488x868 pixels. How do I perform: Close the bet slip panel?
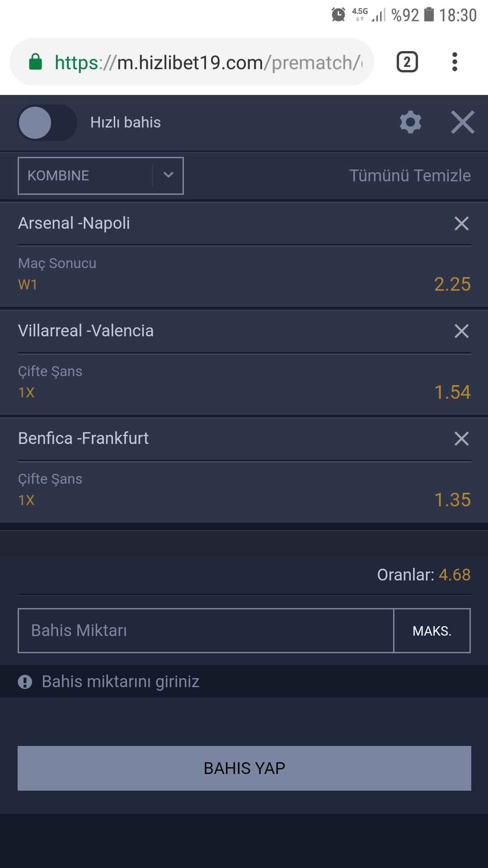pos(463,122)
